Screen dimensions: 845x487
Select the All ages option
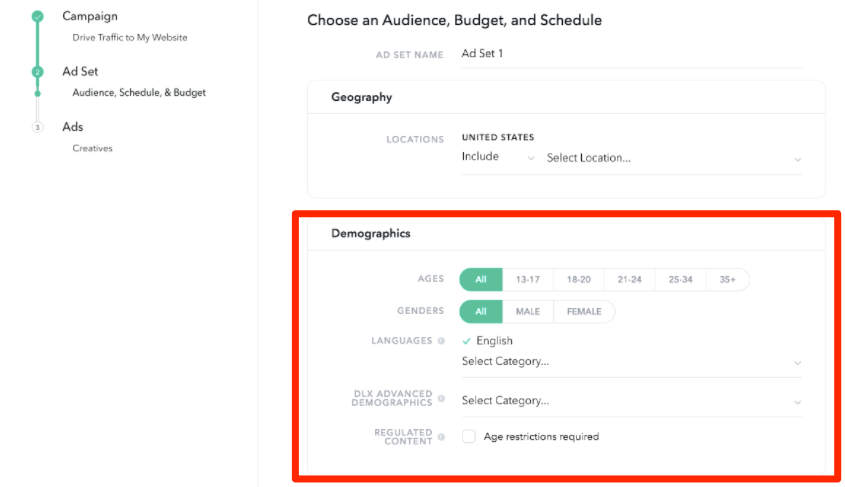click(481, 280)
